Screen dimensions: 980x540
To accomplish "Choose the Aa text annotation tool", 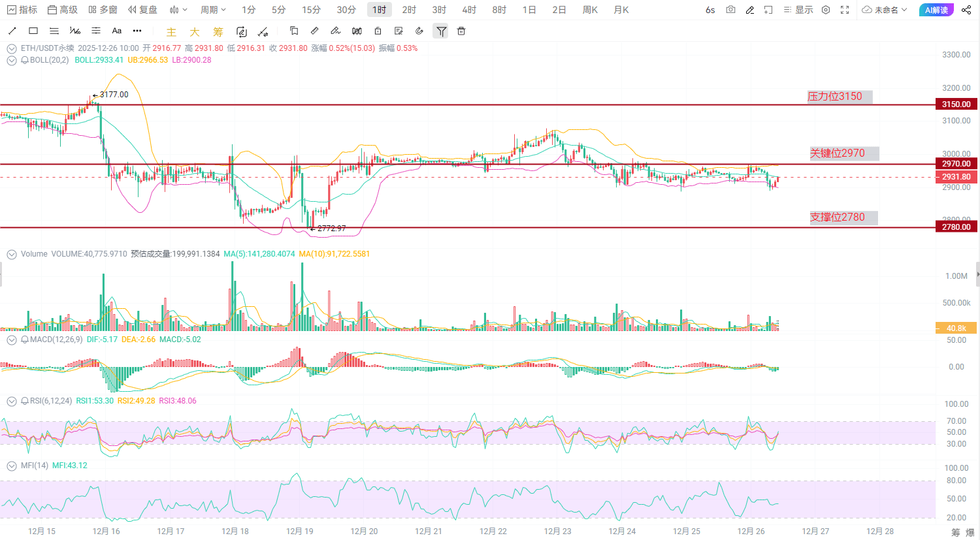I will coord(117,31).
